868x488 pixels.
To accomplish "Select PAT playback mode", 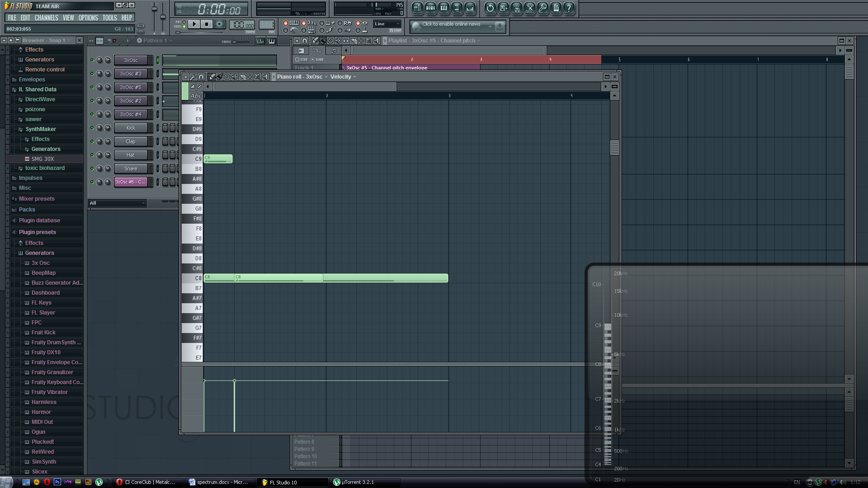I will pyautogui.click(x=184, y=22).
